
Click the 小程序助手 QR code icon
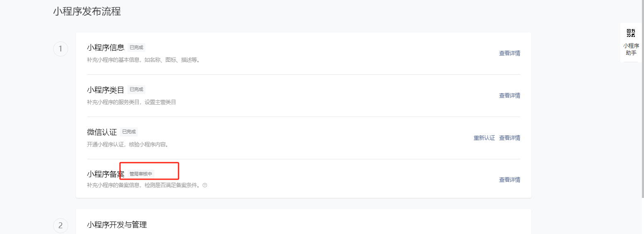point(631,33)
